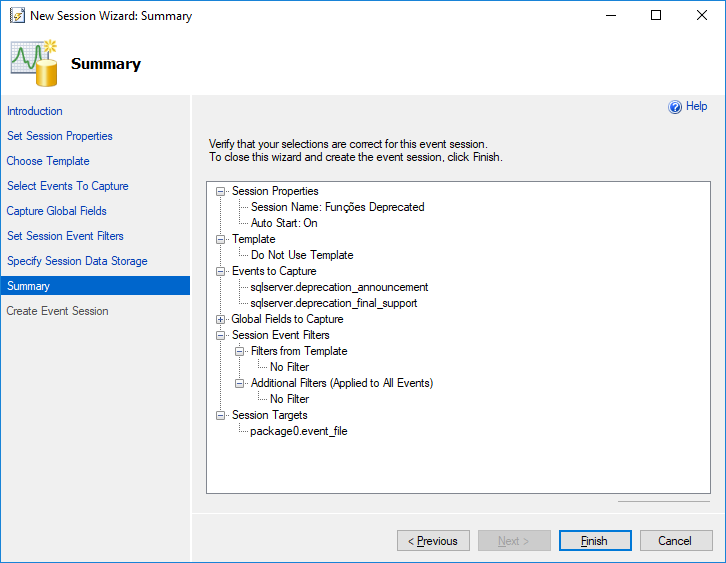Expand Global Fields to Capture node
The width and height of the screenshot is (726, 563).
[x=220, y=319]
